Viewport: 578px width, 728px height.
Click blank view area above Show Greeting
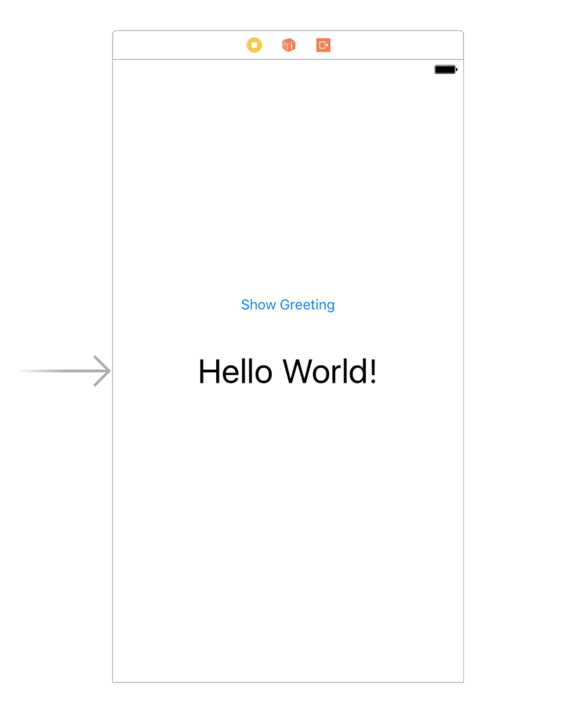click(288, 182)
